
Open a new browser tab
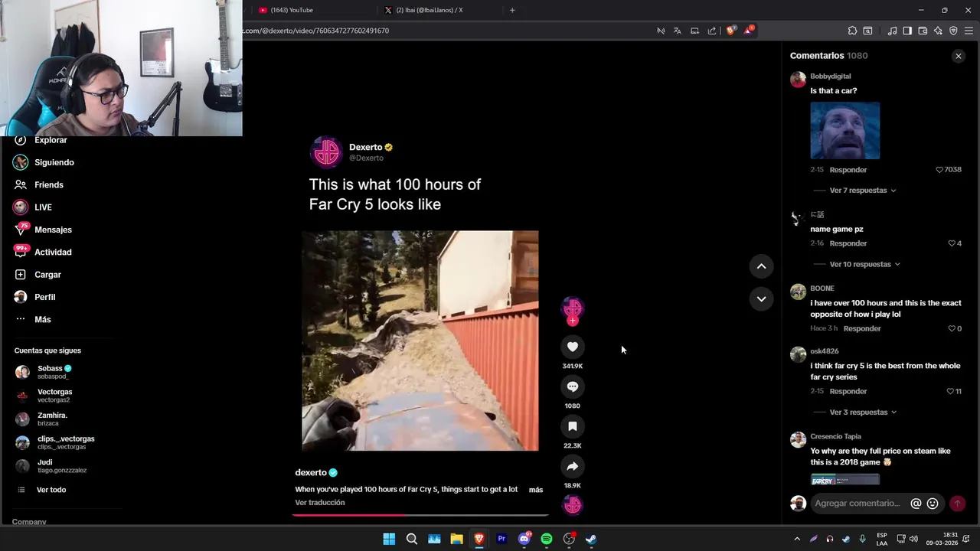tap(512, 10)
